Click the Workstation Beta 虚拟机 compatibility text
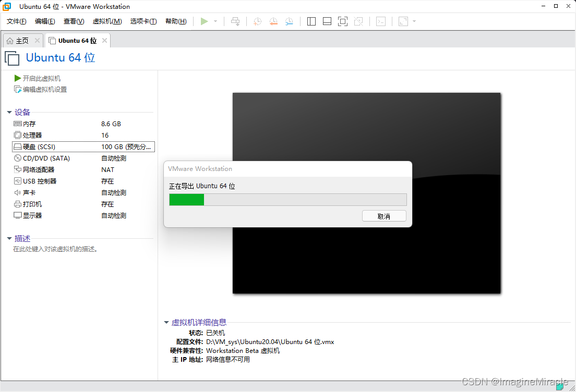 coord(243,350)
